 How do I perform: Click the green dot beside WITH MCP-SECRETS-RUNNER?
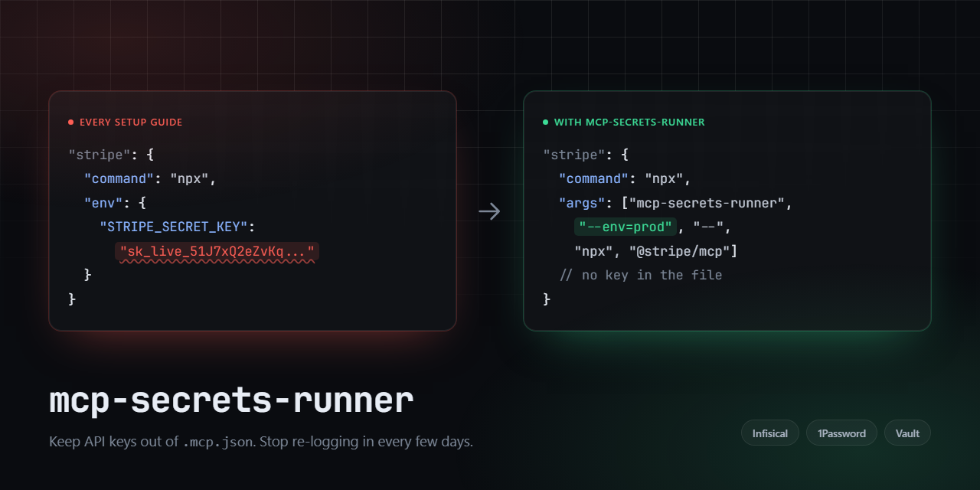pos(546,122)
